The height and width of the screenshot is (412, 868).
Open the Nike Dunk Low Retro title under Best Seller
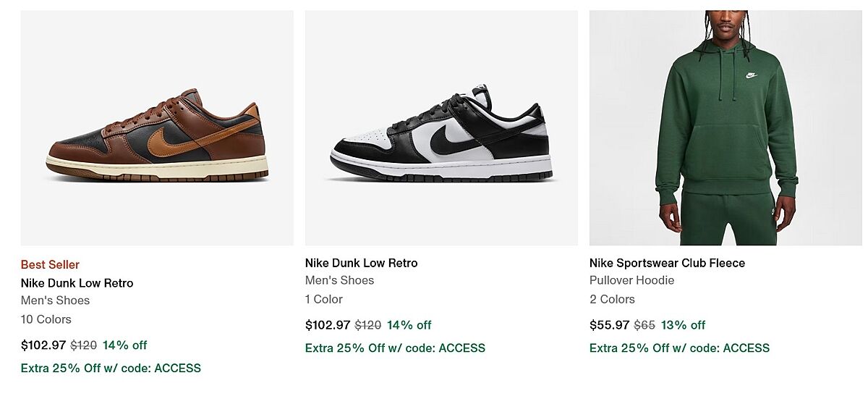[x=77, y=283]
